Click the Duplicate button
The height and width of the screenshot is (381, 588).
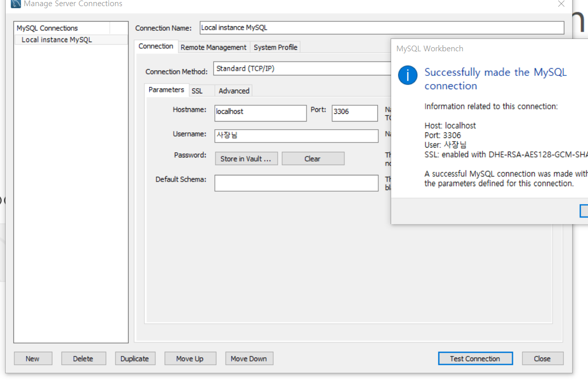point(135,358)
